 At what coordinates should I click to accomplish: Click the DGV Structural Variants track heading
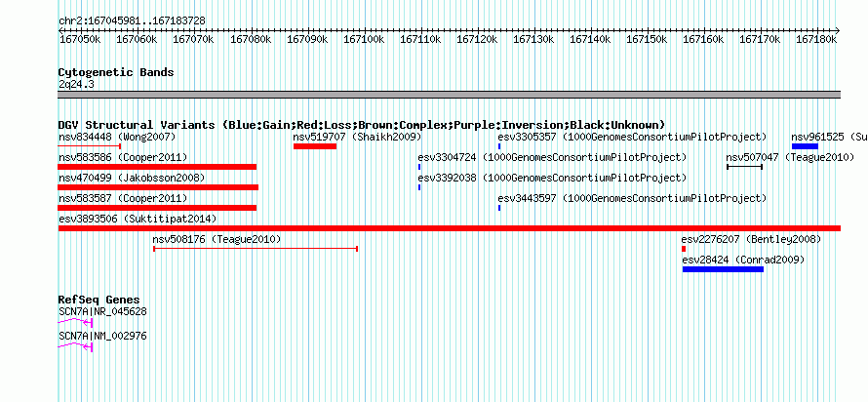coord(362,125)
